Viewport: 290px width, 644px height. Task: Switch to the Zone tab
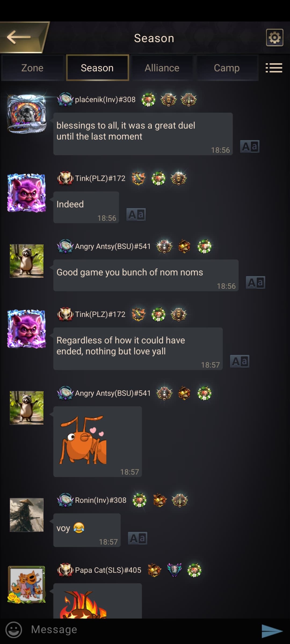[x=32, y=68]
